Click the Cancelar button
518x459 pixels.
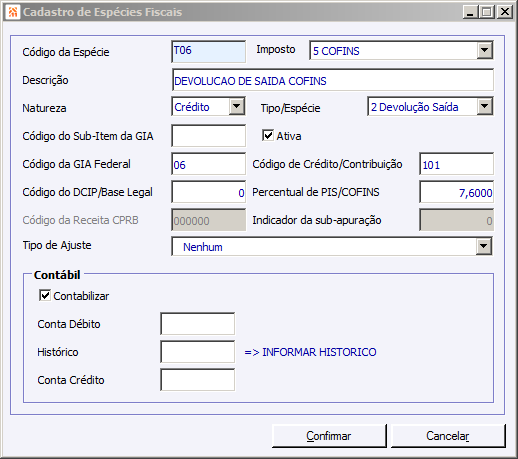448,436
